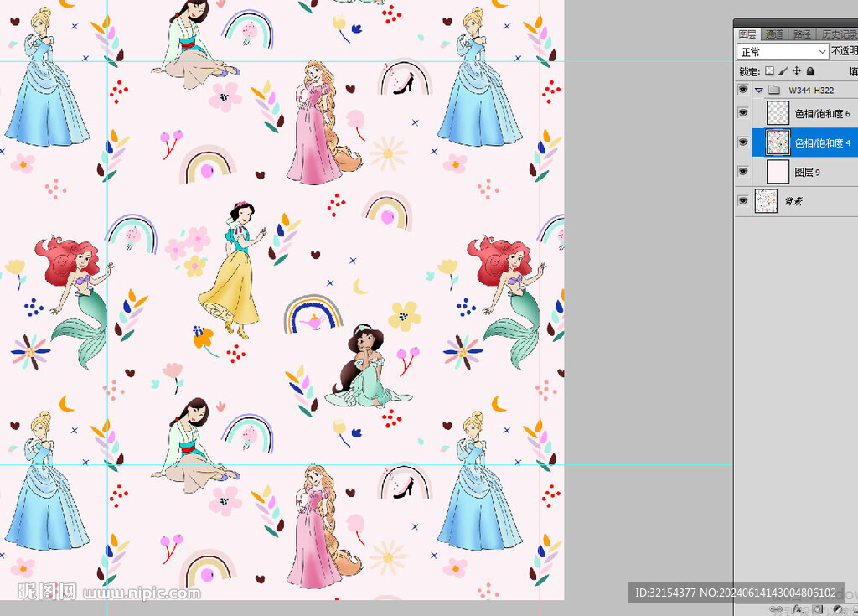
Task: Switch to the 图层 tab
Action: pos(747,34)
